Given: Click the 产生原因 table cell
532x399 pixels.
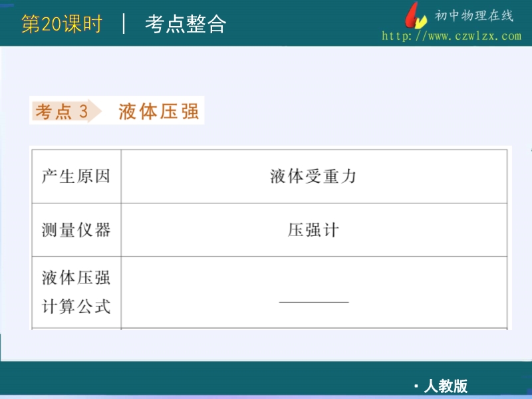Looking at the screenshot, I should tap(76, 176).
